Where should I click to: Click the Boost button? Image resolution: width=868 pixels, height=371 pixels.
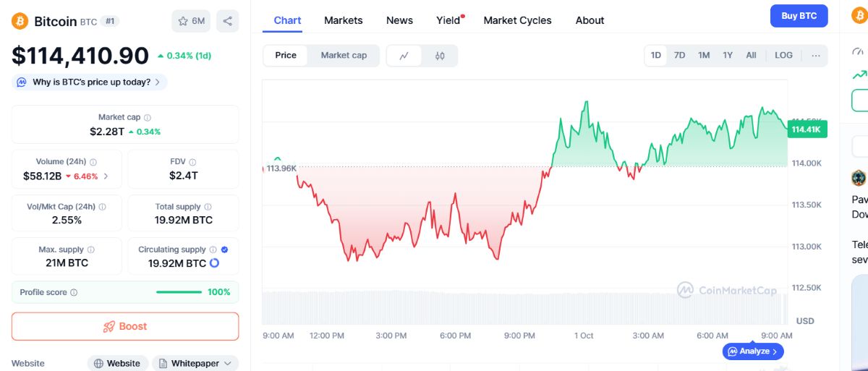click(x=125, y=326)
